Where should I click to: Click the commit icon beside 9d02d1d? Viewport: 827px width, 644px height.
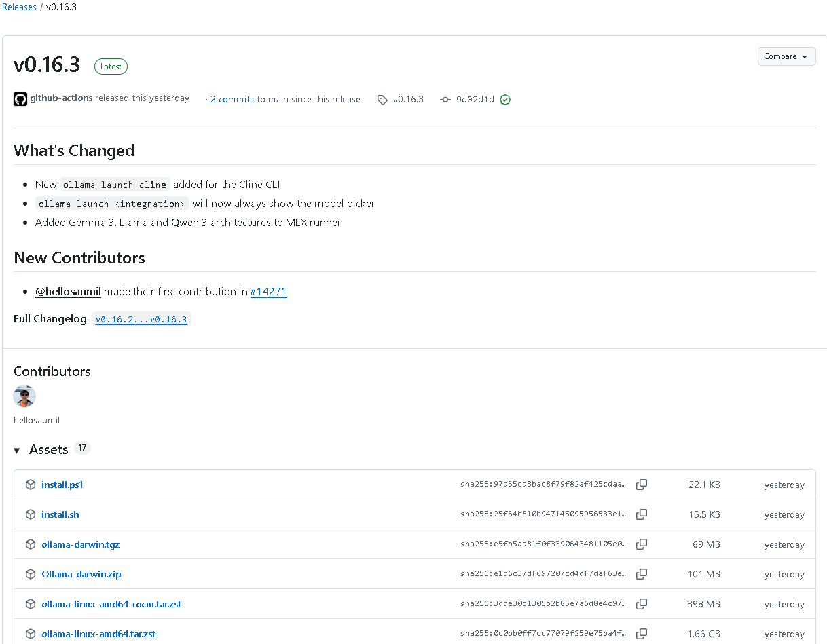point(445,100)
